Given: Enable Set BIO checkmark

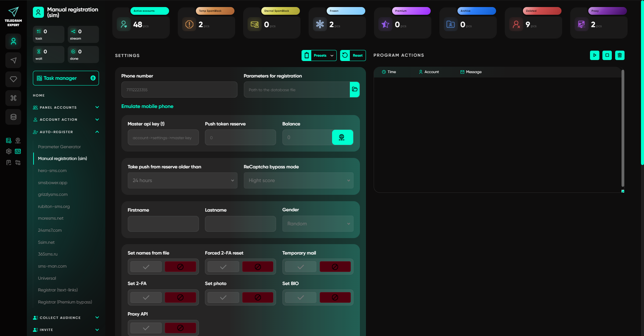Looking at the screenshot, I should tap(301, 297).
